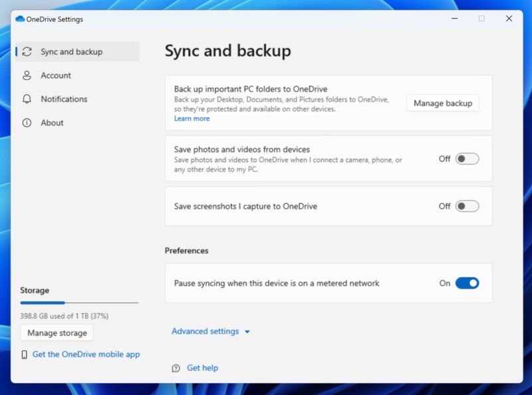Disable pause syncing on metered network
This screenshot has height=395, width=532.
tap(466, 283)
